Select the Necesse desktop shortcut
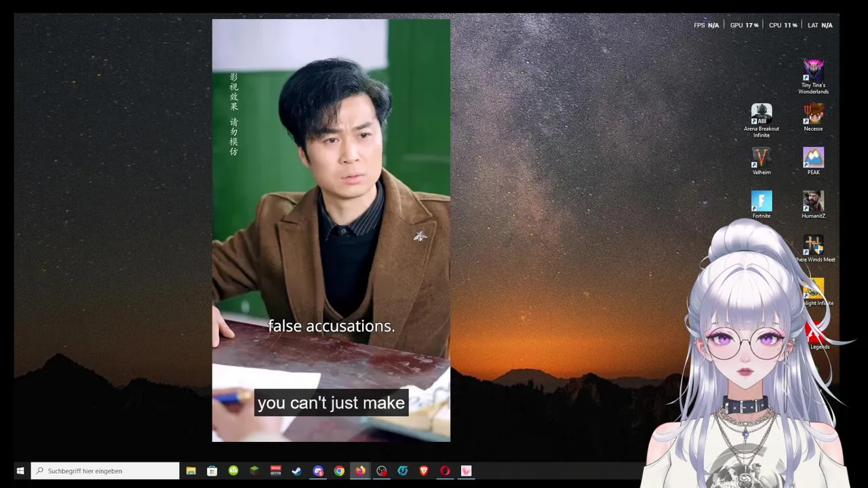 [814, 118]
